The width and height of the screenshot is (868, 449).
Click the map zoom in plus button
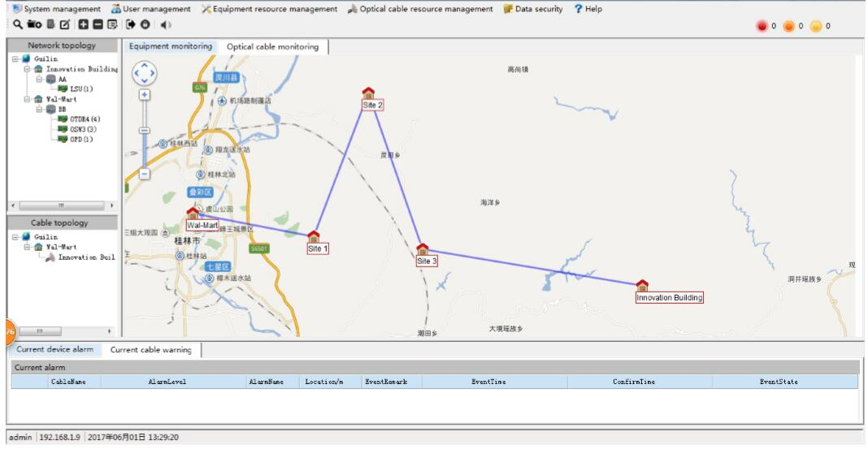pyautogui.click(x=145, y=95)
